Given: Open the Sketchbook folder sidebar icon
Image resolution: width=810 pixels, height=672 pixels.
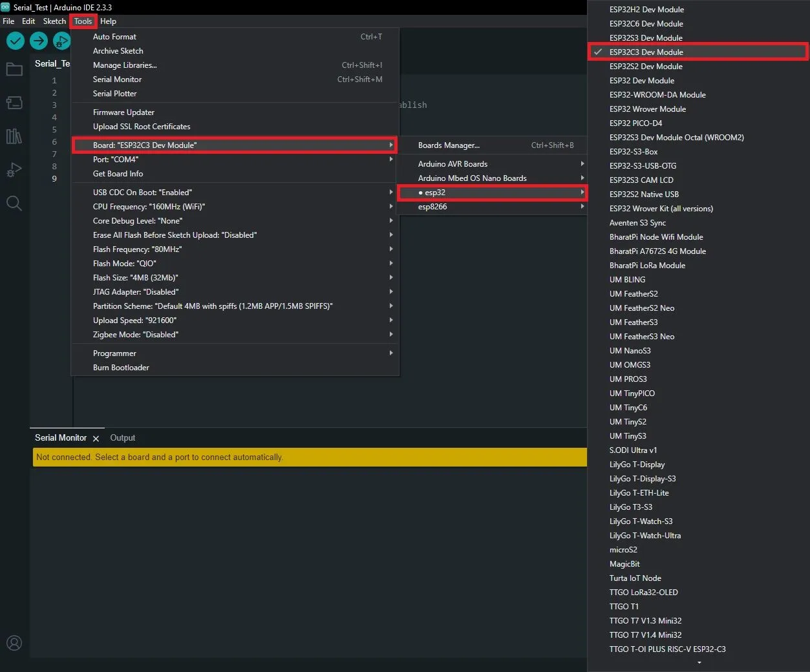Looking at the screenshot, I should pyautogui.click(x=14, y=69).
